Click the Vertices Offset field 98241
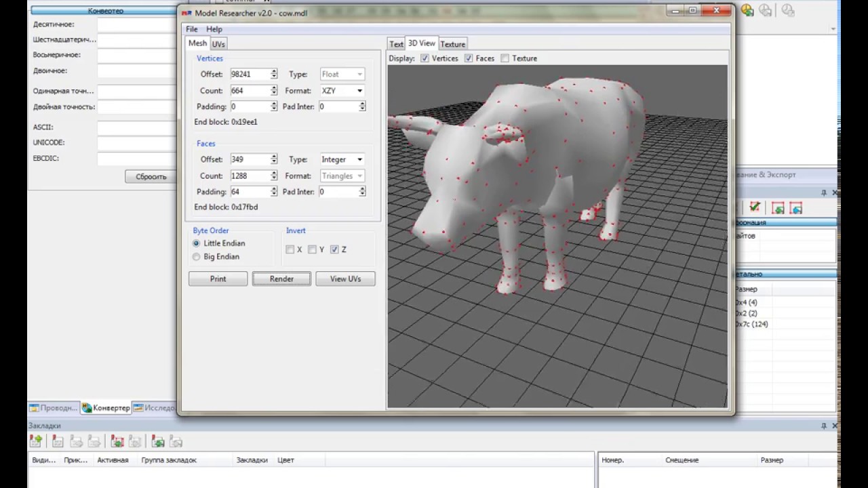 click(250, 75)
